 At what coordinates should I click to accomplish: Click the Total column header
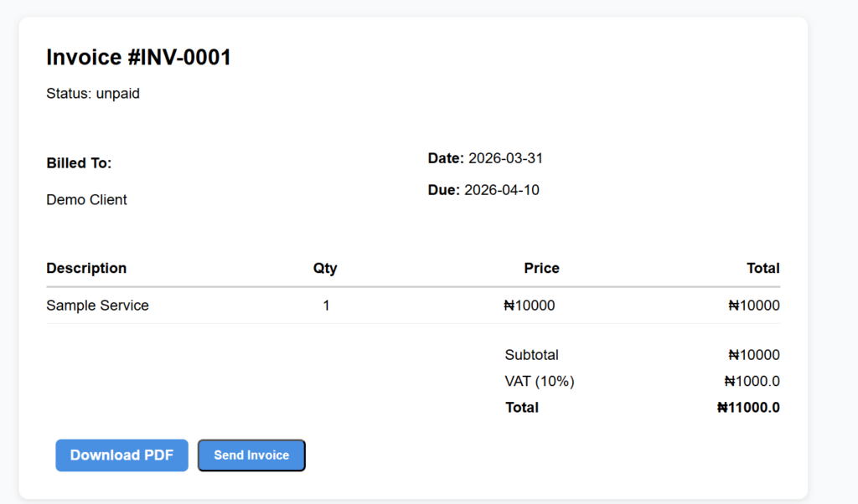tap(762, 268)
